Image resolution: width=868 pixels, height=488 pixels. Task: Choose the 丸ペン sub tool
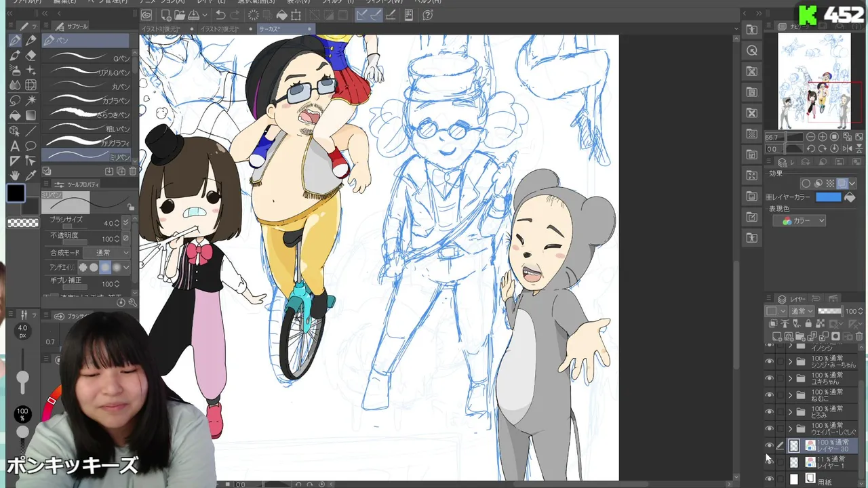pos(86,86)
